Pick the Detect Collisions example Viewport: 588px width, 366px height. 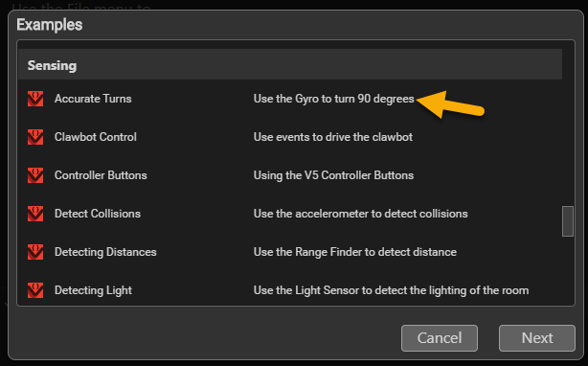click(98, 214)
